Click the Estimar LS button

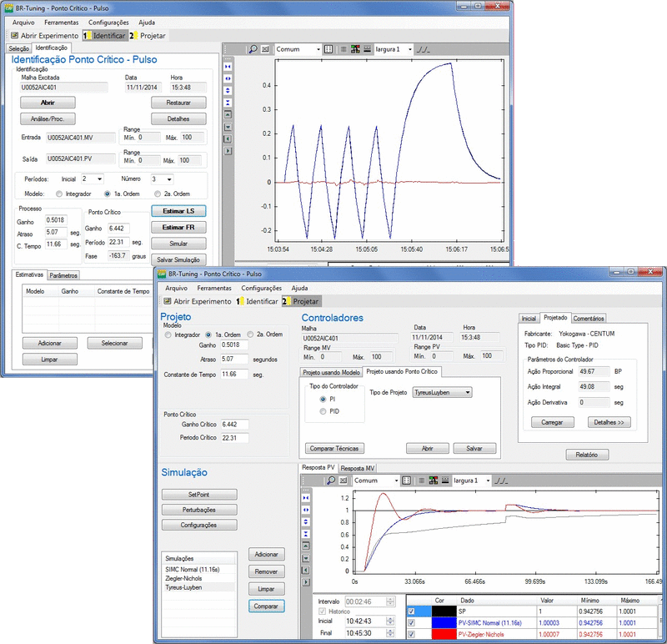(x=178, y=211)
